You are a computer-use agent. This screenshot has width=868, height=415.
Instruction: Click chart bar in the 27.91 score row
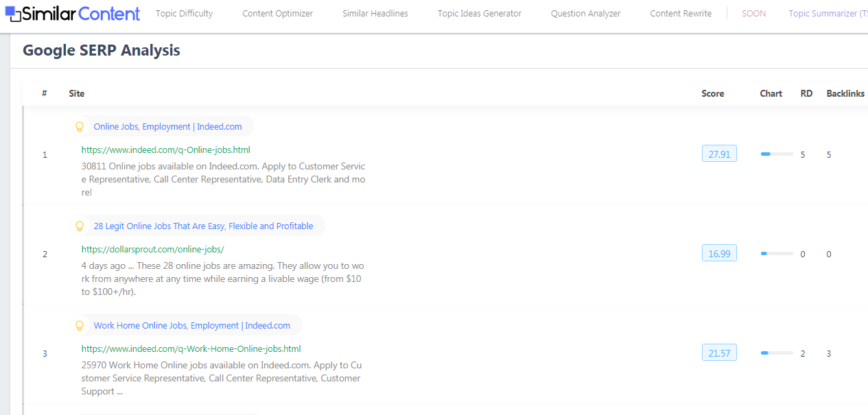(x=777, y=154)
